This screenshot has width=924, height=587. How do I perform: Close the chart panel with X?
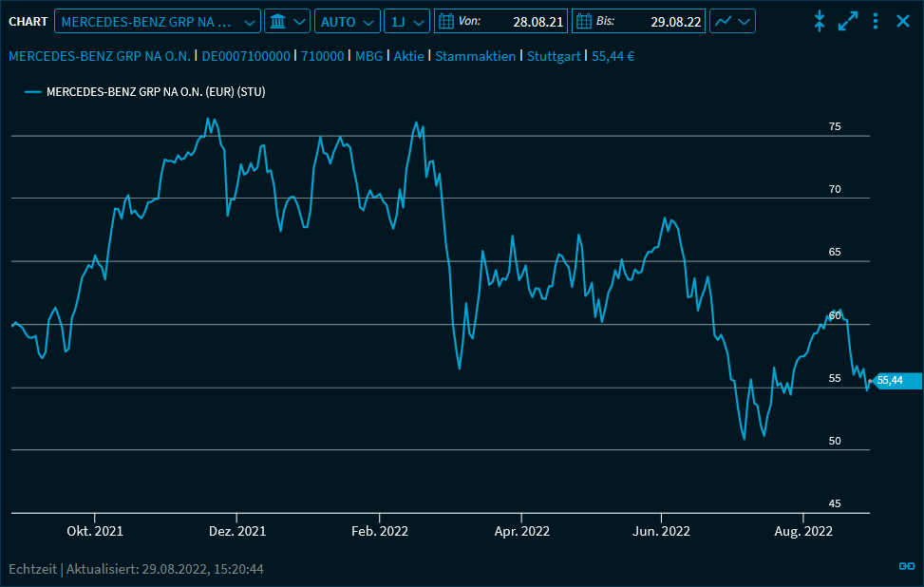903,21
